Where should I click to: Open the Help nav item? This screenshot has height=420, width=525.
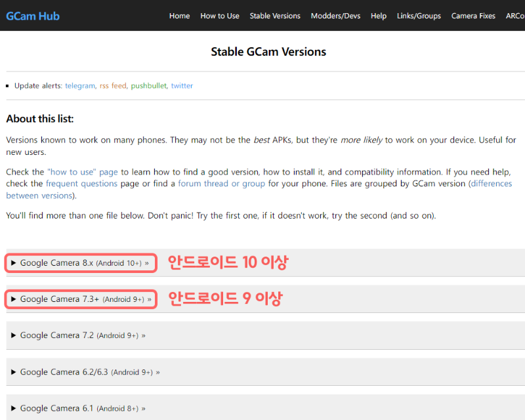(379, 16)
